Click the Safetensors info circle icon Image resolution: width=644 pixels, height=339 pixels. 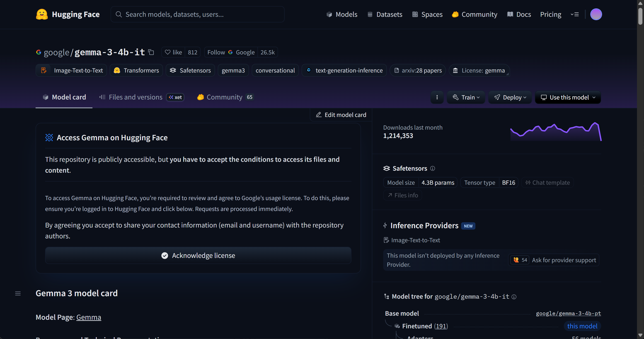pyautogui.click(x=433, y=169)
